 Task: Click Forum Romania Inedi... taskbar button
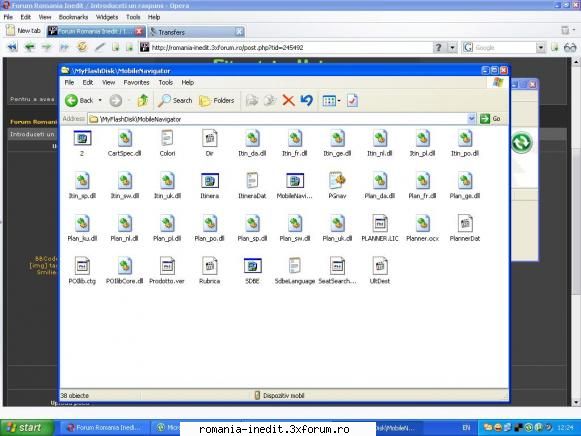(x=104, y=427)
